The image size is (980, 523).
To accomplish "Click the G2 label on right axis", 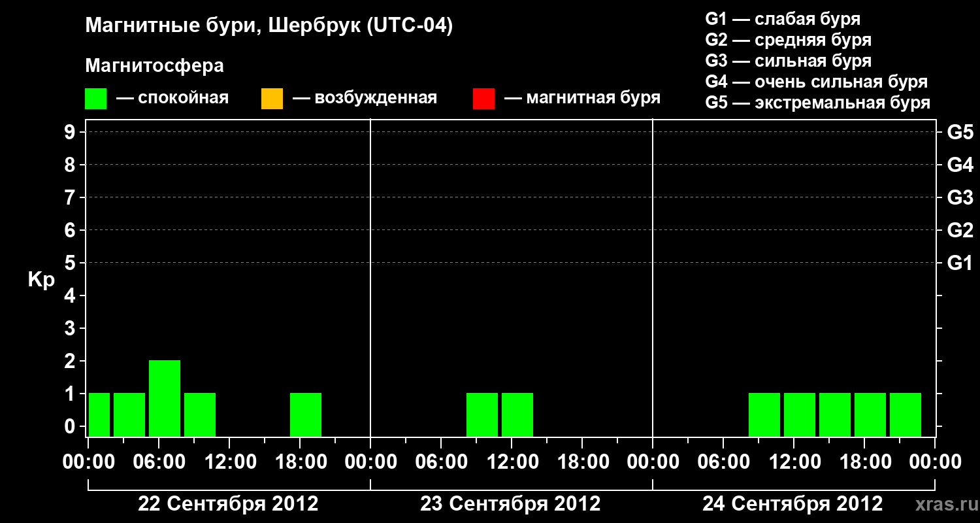I will [x=960, y=230].
